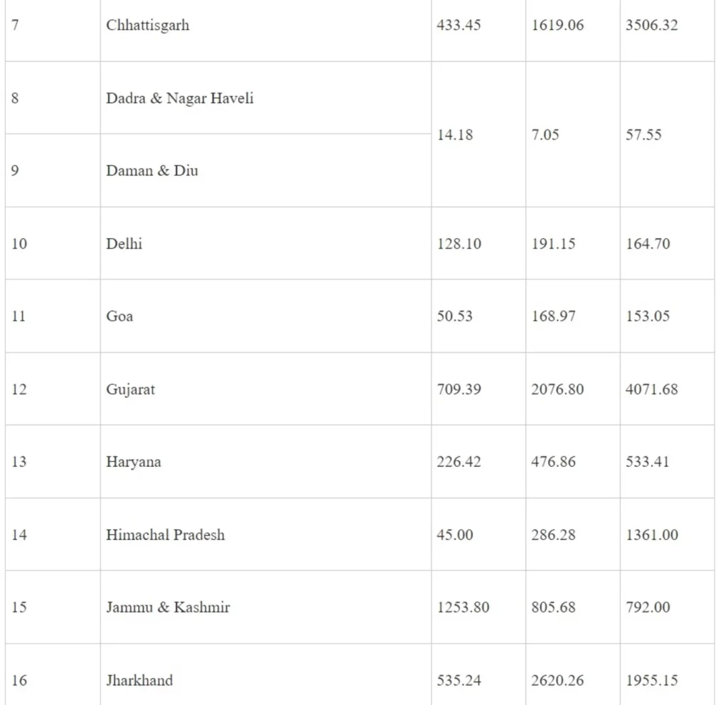Select the Dadra & Nagar Haveli cell

180,98
